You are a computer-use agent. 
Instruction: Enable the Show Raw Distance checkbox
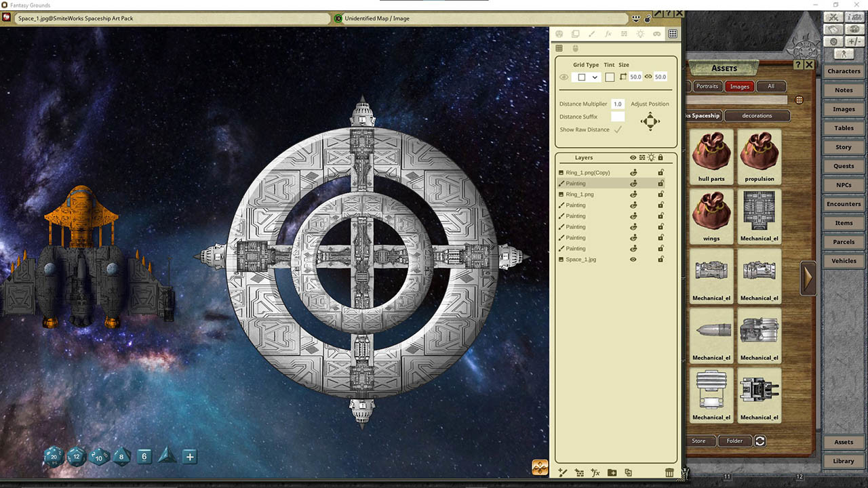(x=617, y=129)
